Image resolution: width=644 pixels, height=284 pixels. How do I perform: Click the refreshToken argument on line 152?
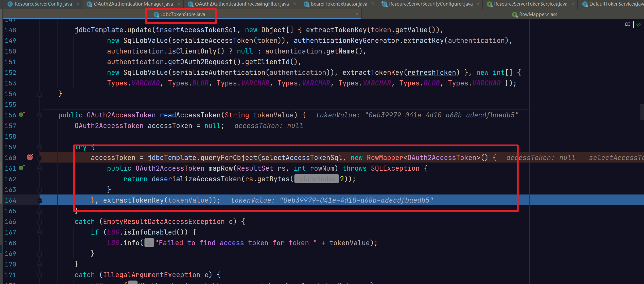coord(432,73)
